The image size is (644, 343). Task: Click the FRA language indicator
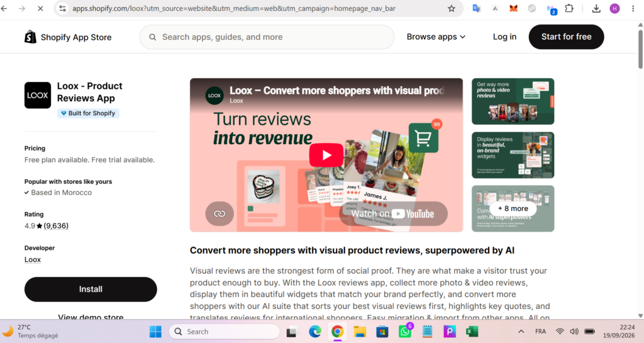pyautogui.click(x=540, y=332)
